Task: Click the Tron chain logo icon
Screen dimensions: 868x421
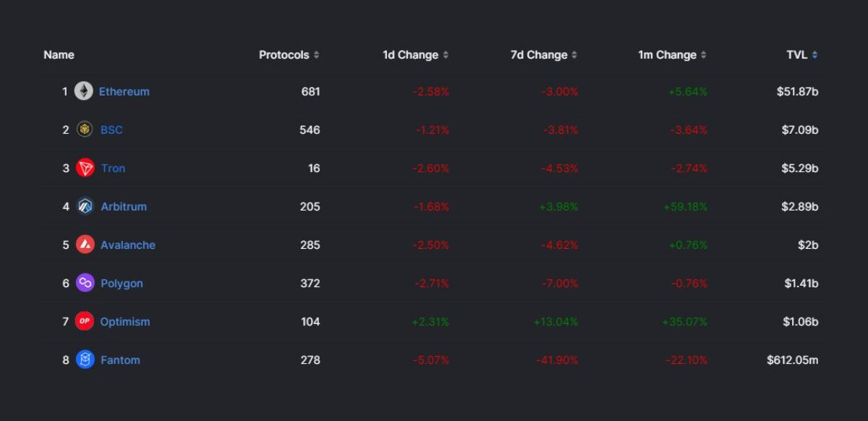Action: click(x=85, y=168)
